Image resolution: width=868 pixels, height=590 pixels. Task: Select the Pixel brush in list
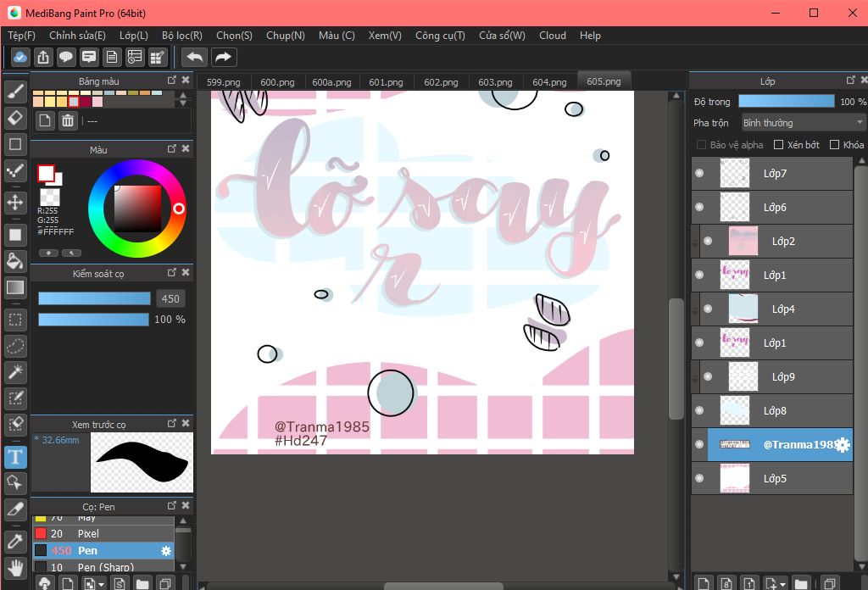[x=103, y=533]
